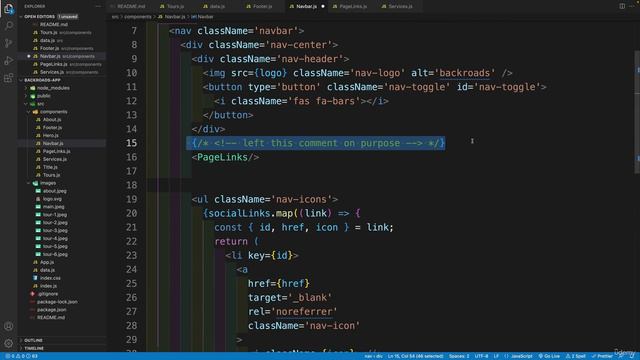Open Hero.js in the file tree

click(x=51, y=136)
